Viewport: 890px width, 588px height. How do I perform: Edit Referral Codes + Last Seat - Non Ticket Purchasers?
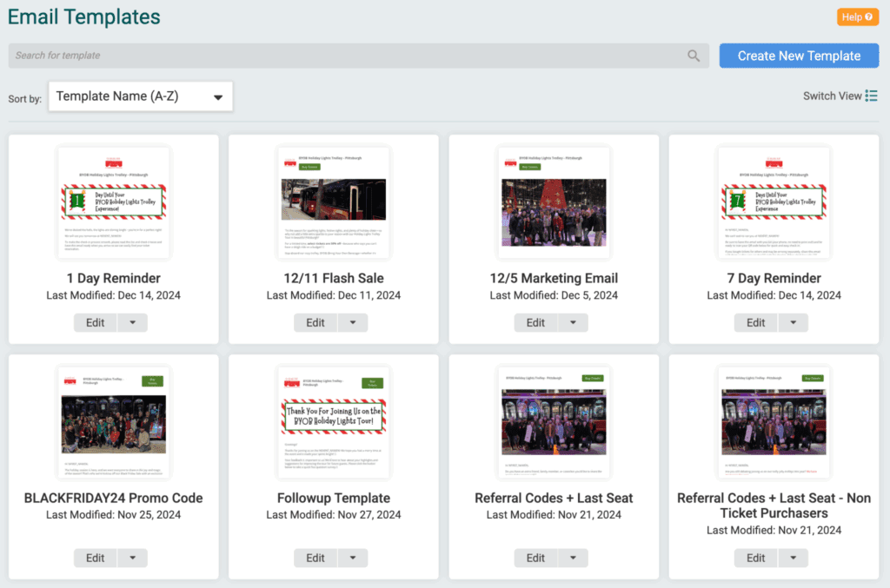coord(755,558)
